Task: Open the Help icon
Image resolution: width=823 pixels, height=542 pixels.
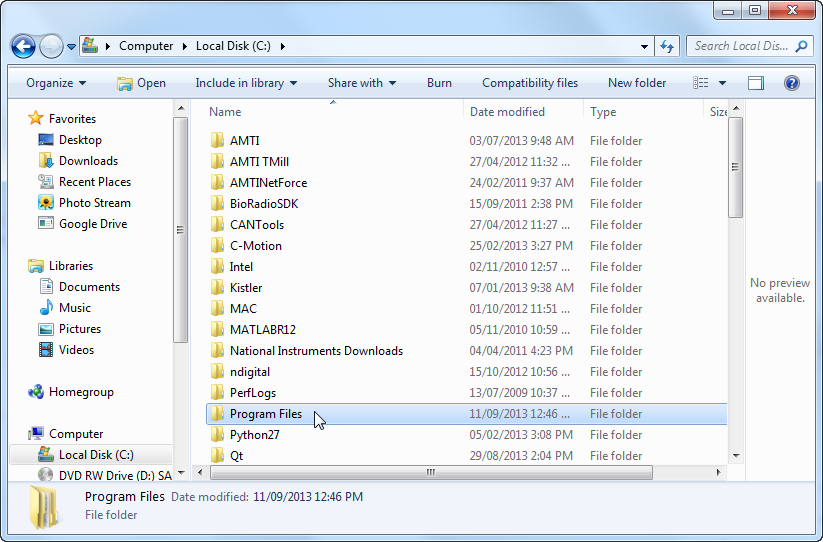Action: 792,83
